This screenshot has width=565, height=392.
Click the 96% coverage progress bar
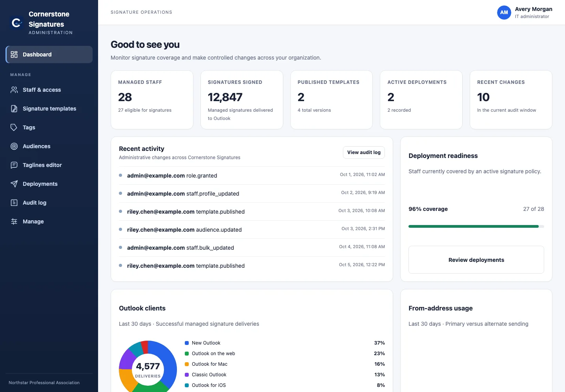click(x=476, y=226)
